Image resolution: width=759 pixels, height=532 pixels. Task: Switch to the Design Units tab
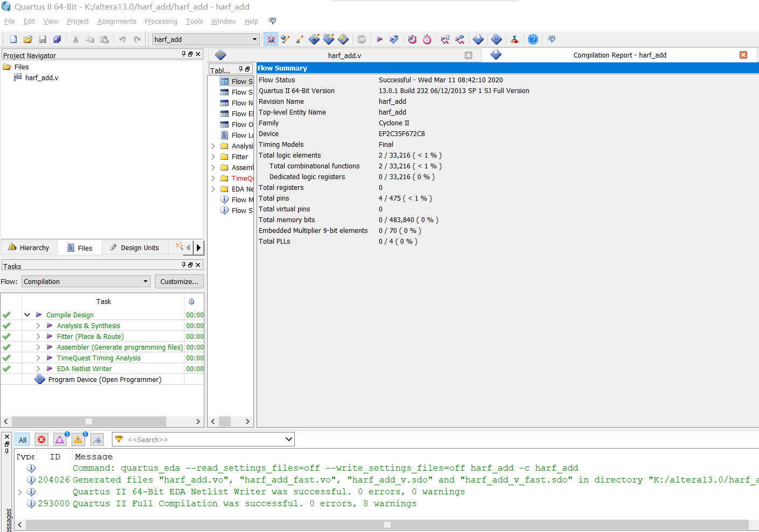pyautogui.click(x=134, y=247)
